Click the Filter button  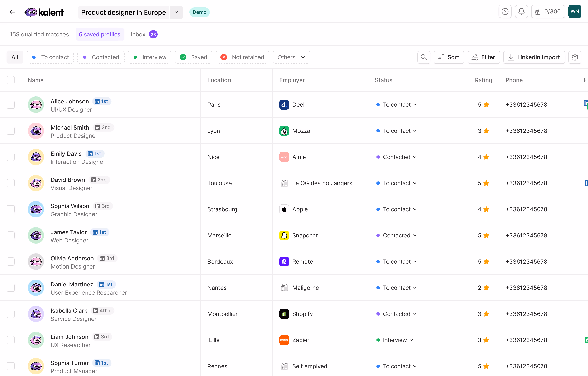tap(483, 57)
